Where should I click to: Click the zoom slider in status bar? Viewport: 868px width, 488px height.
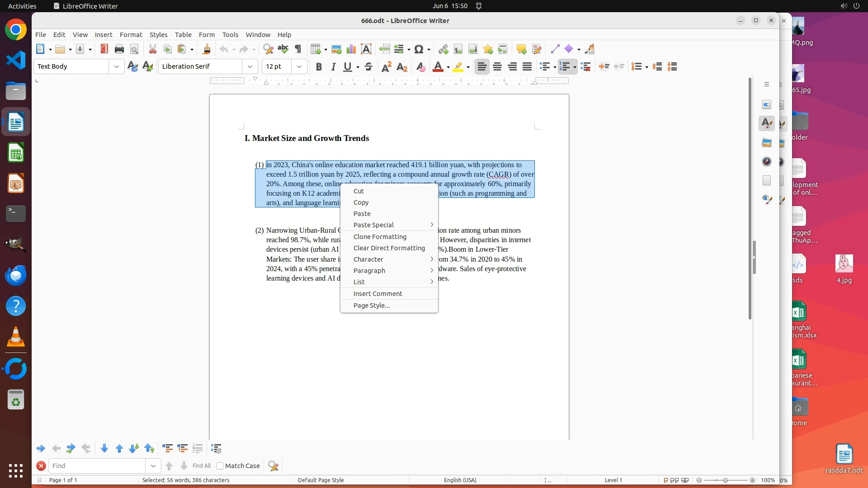click(x=726, y=480)
